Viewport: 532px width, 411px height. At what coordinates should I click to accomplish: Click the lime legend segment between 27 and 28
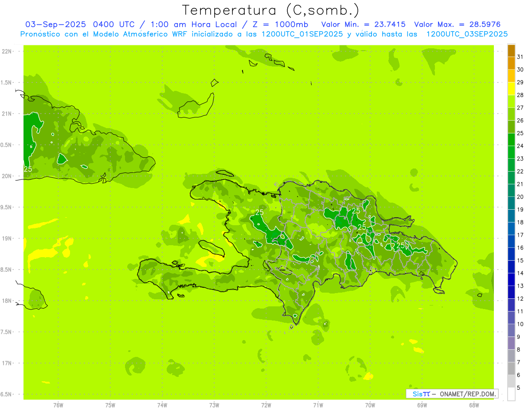[x=511, y=102]
